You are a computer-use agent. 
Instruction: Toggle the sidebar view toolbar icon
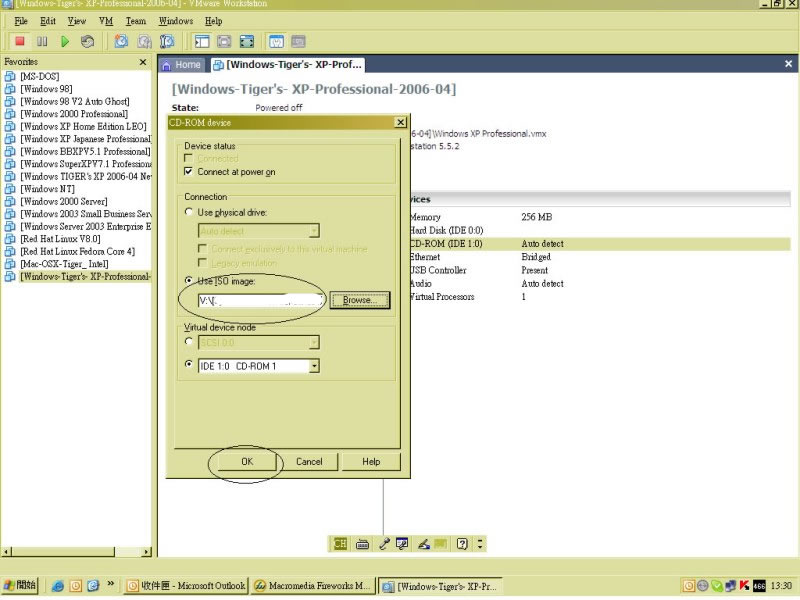(202, 41)
